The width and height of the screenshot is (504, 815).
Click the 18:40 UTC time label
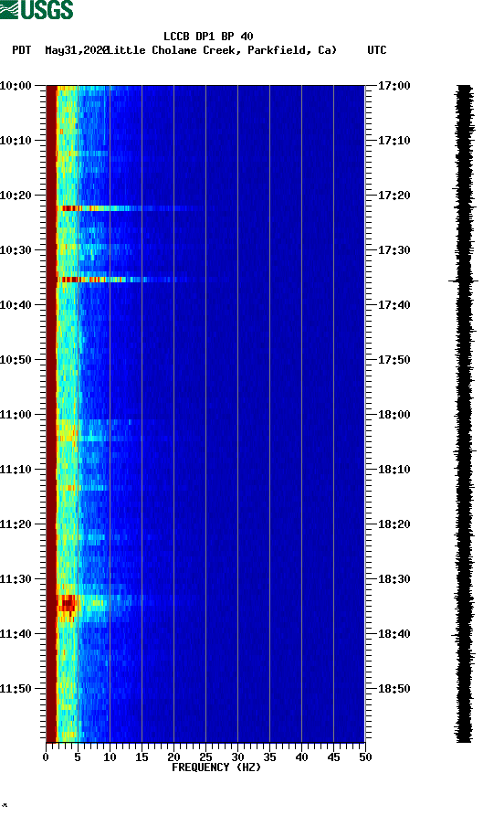pyautogui.click(x=394, y=634)
